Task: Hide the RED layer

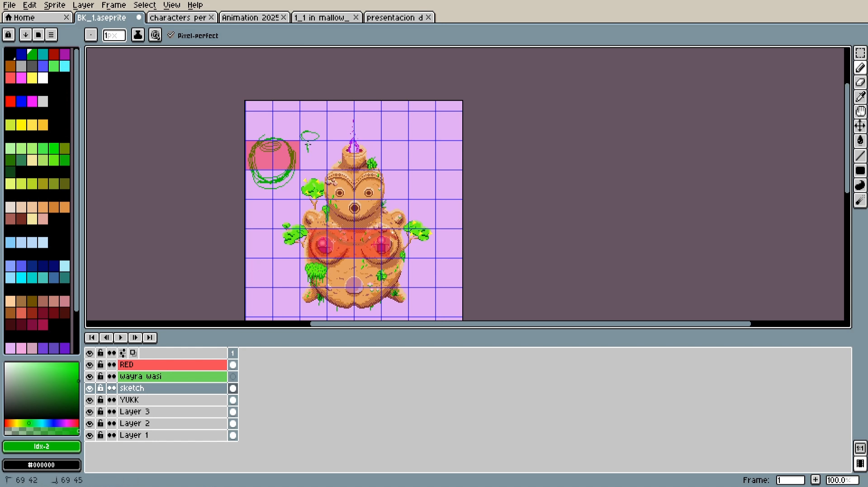Action: (x=90, y=365)
